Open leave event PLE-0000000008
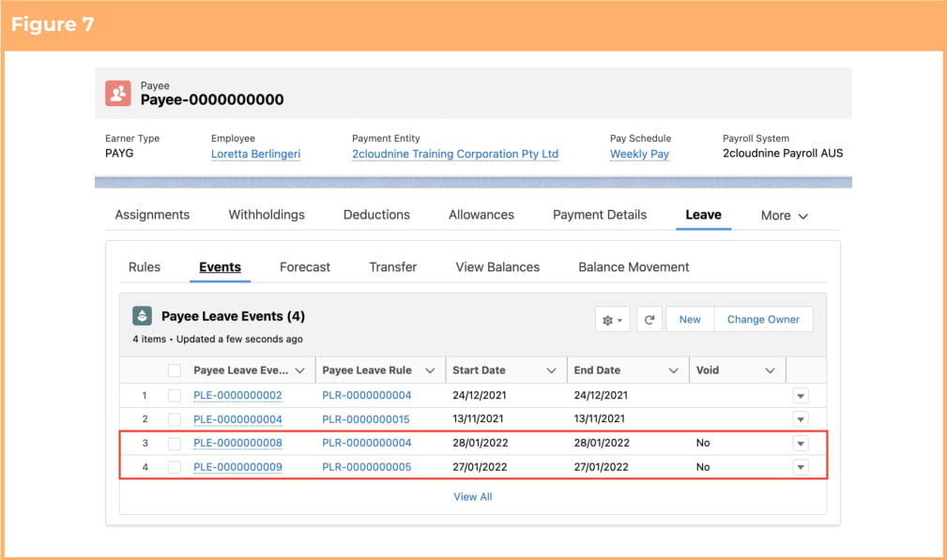The image size is (947, 560). 237,443
